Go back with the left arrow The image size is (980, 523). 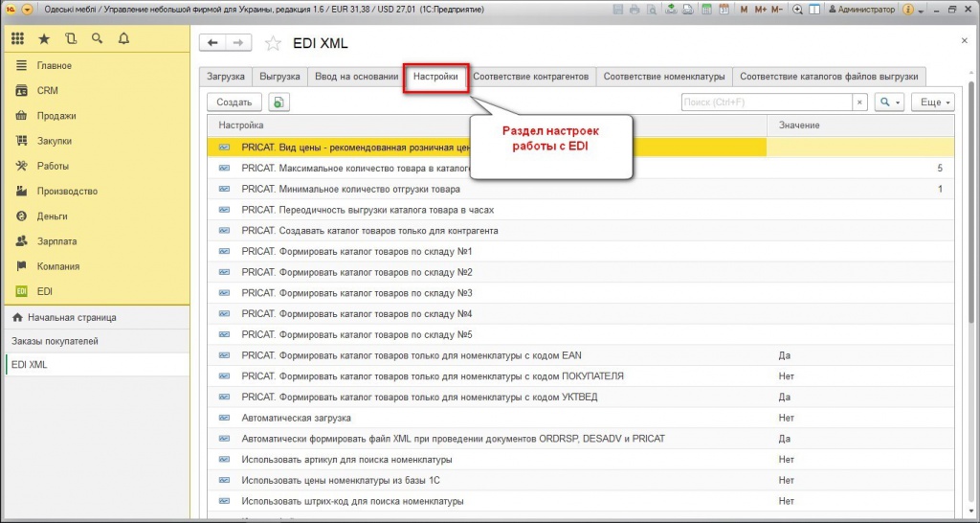point(212,42)
